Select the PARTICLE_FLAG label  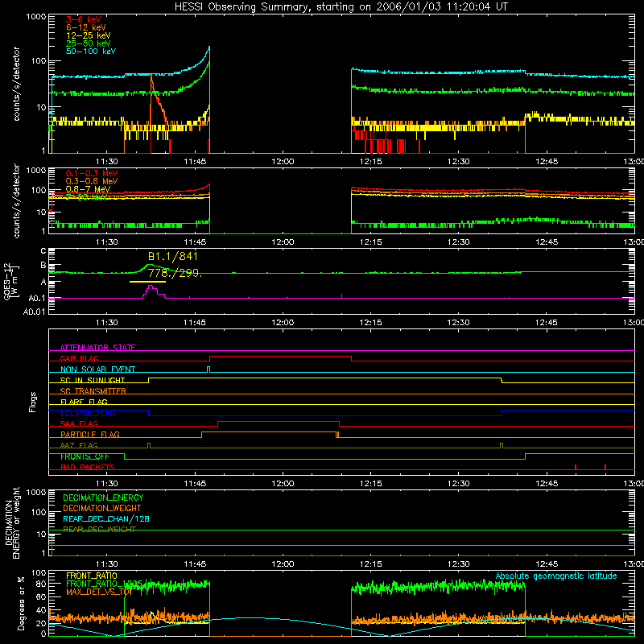click(x=90, y=434)
